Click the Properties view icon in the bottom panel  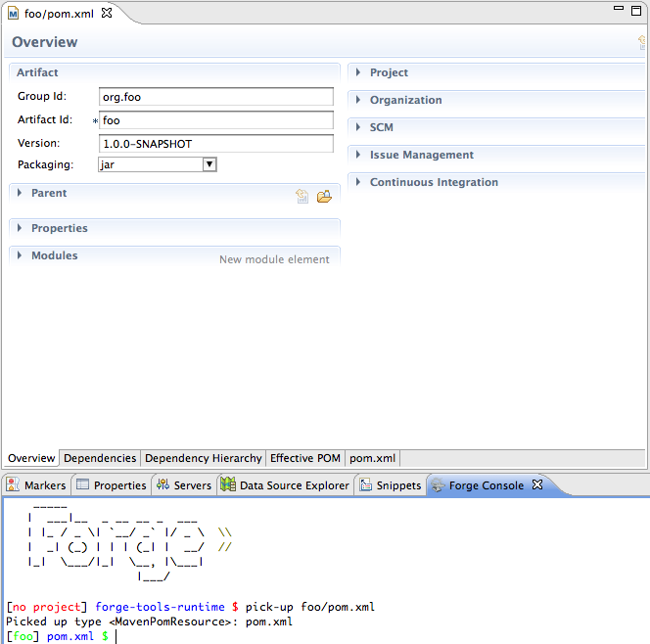tap(82, 484)
